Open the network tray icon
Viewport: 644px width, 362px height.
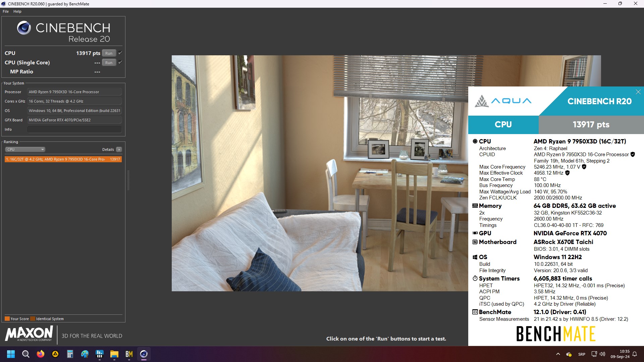click(594, 354)
